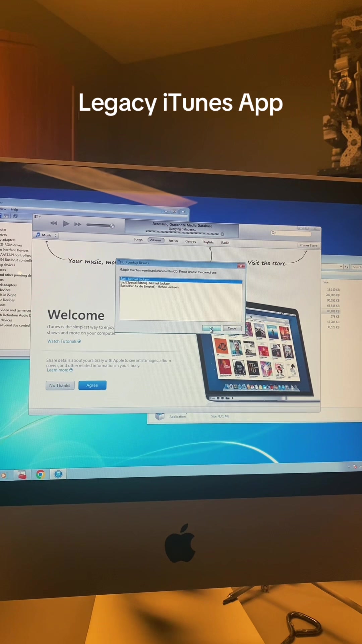Switch to the Genres tab
This screenshot has width=362, height=644.
pyautogui.click(x=190, y=241)
